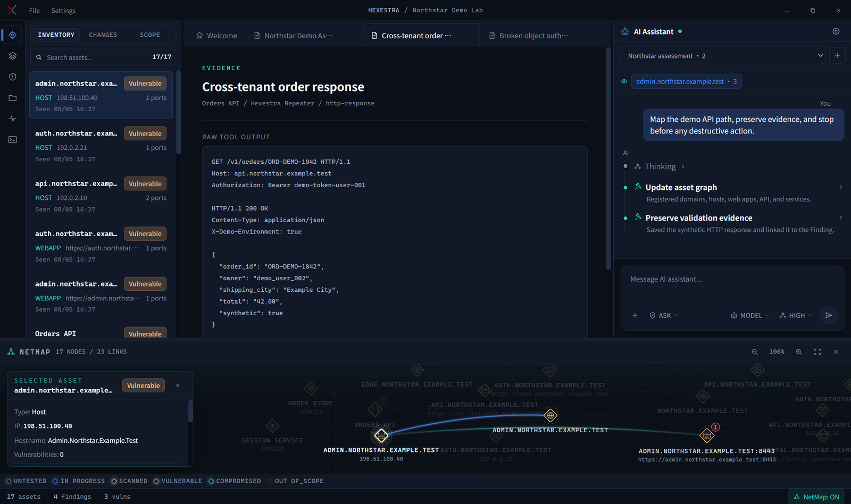Screen dimensions: 851x504
Task: Open AI Assistant settings gear
Action: [x=836, y=31]
